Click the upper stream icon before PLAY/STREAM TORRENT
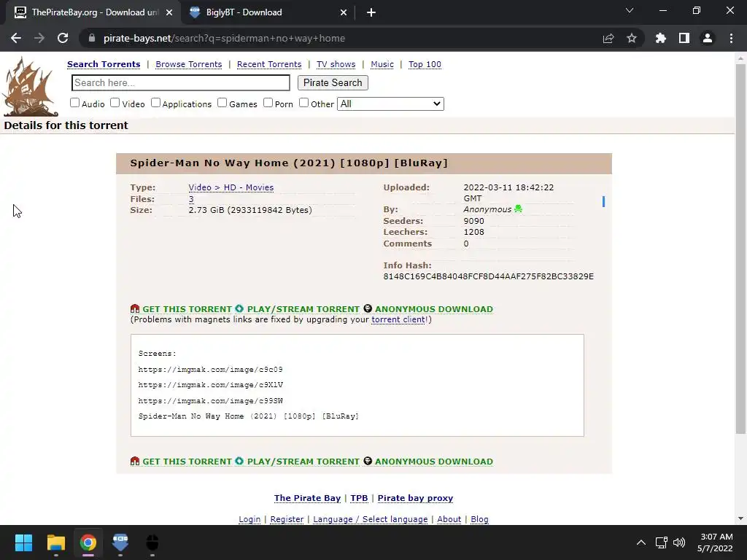Viewport: 747px width, 560px height. [239, 308]
